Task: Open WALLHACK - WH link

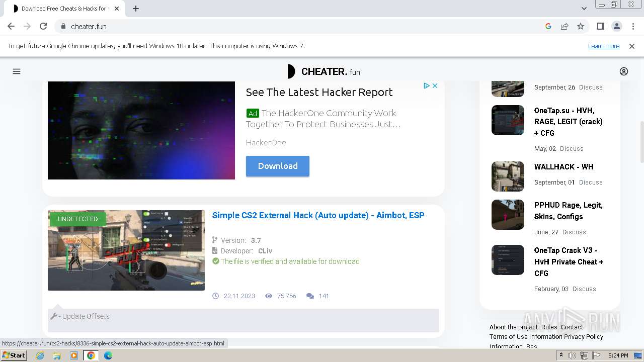Action: click(564, 167)
